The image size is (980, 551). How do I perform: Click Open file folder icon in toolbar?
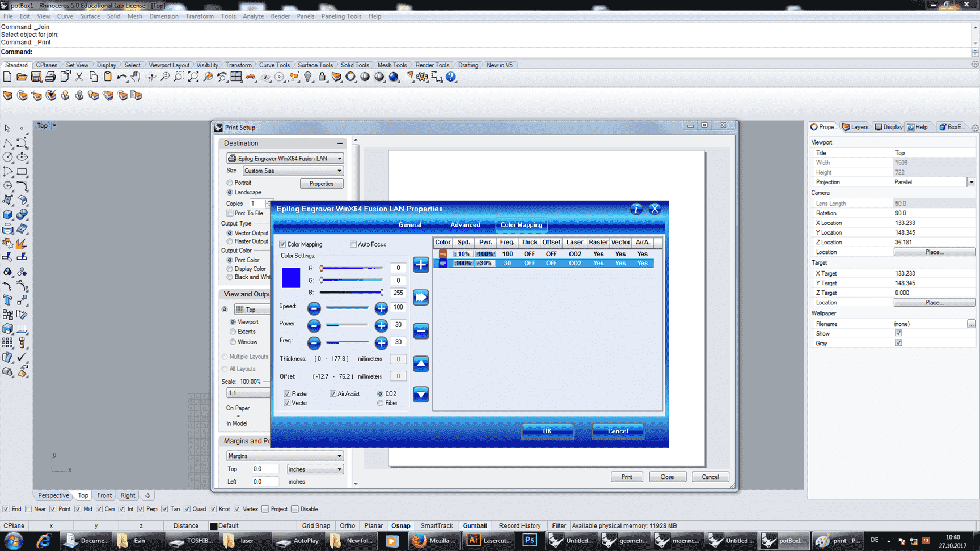[22, 77]
